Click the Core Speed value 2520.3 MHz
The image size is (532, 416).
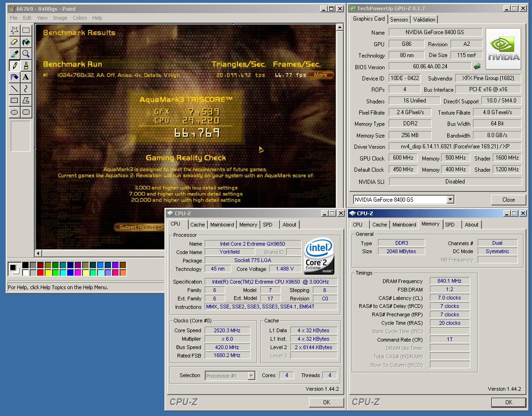point(227,330)
